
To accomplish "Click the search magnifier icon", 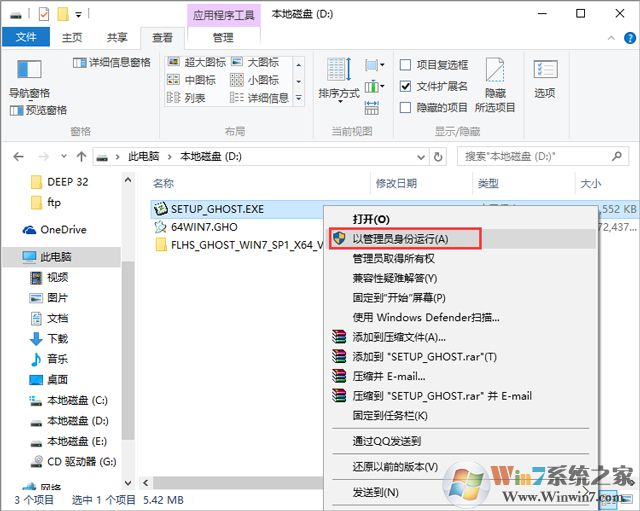I will 617,156.
